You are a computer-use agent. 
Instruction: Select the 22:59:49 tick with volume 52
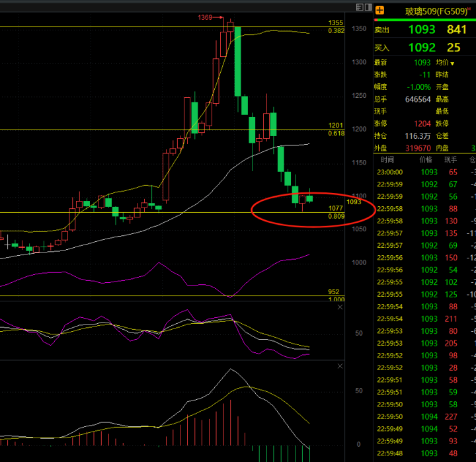424,429
